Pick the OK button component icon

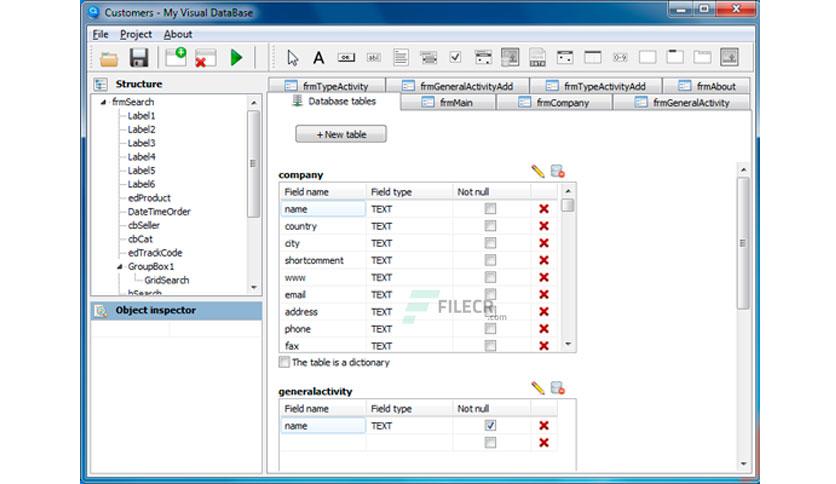click(x=346, y=57)
